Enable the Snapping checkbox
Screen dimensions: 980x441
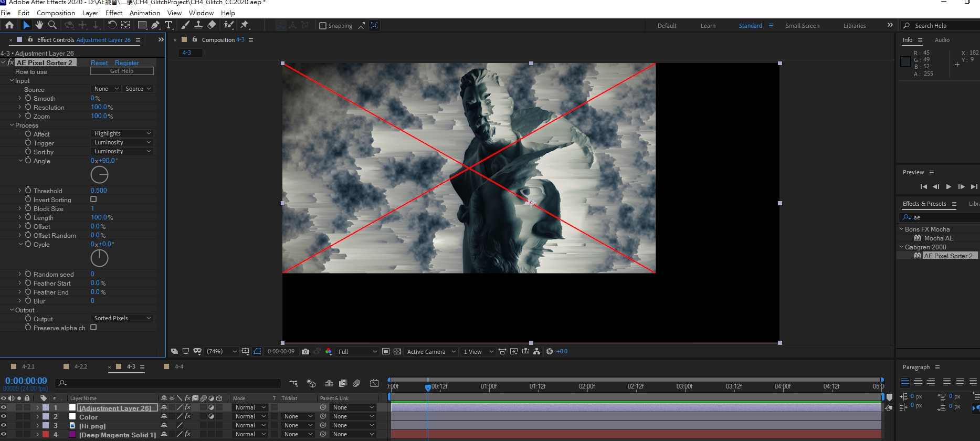323,26
